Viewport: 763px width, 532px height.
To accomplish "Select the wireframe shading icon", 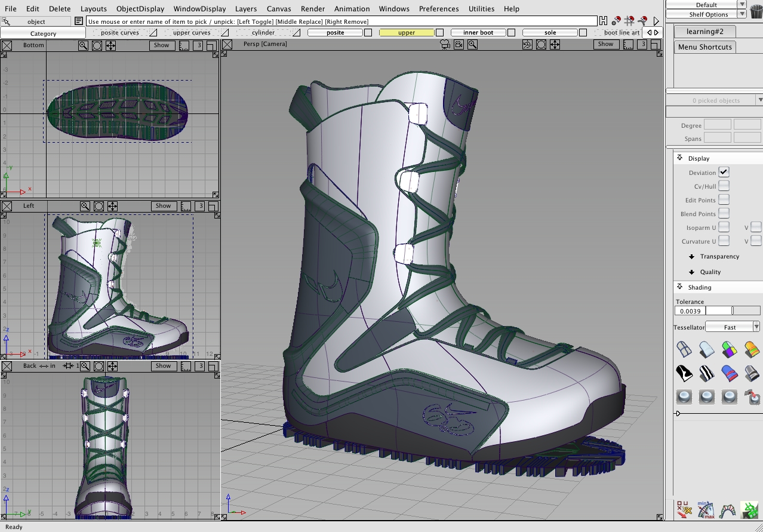I will (684, 349).
